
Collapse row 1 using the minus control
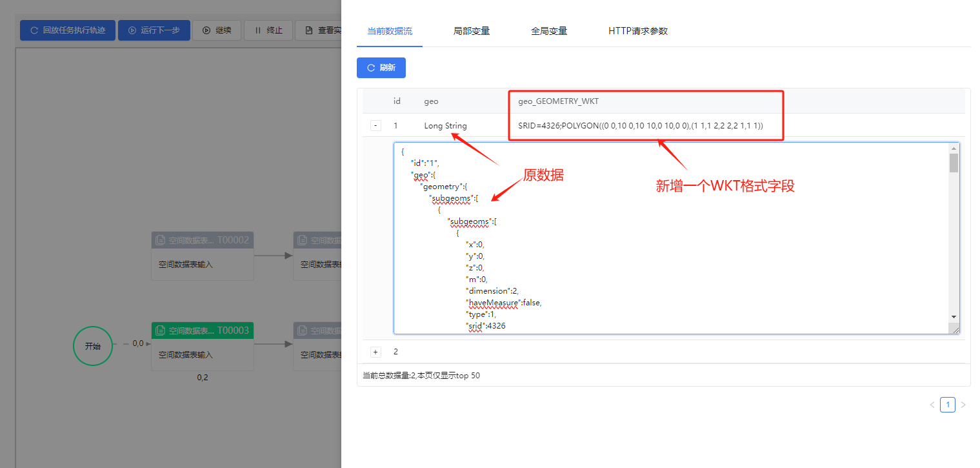point(375,125)
